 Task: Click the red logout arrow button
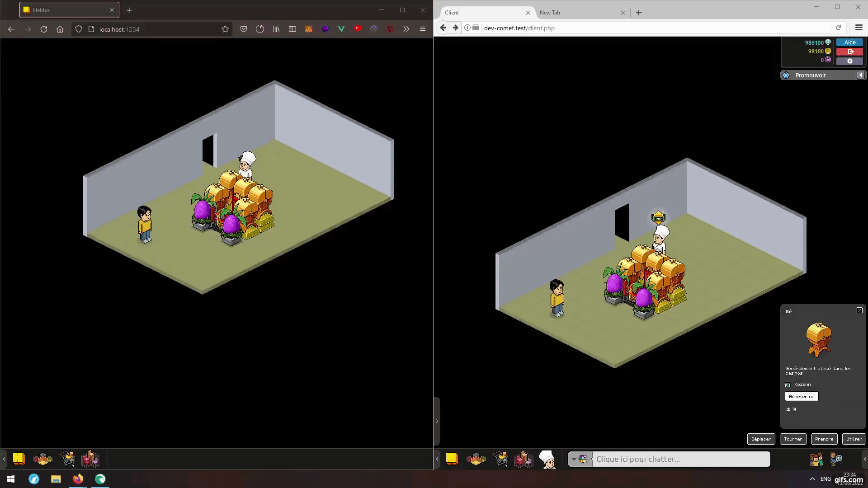click(849, 52)
